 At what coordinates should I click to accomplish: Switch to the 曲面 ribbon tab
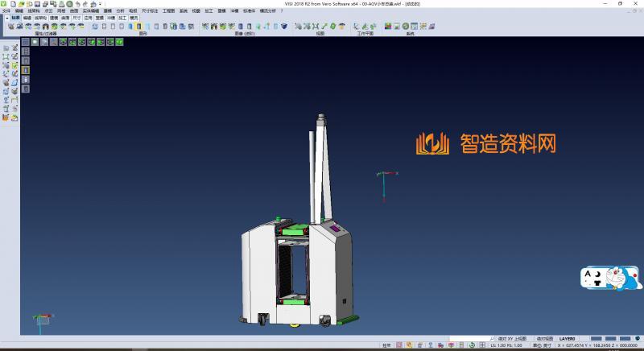(x=65, y=17)
